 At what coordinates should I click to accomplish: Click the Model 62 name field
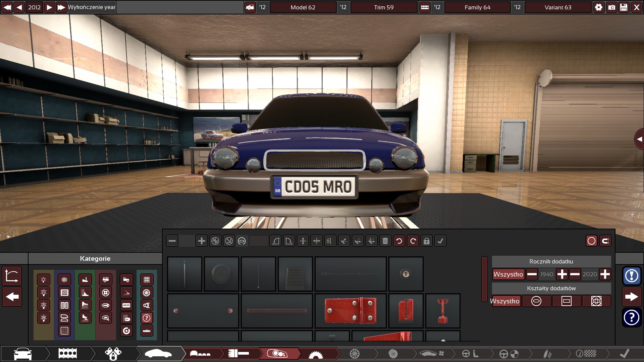click(303, 7)
